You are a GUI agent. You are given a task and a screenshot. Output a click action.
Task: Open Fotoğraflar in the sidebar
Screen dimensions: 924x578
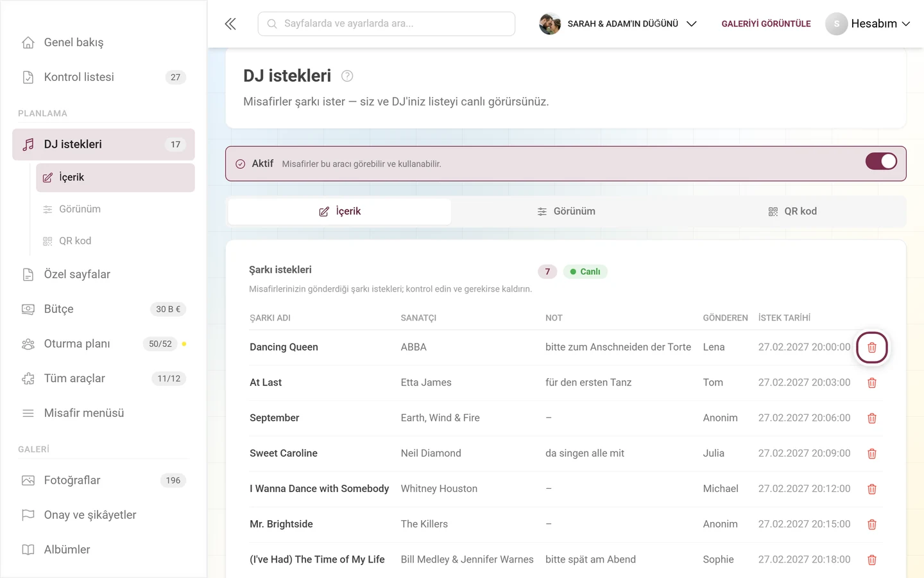[x=103, y=480]
